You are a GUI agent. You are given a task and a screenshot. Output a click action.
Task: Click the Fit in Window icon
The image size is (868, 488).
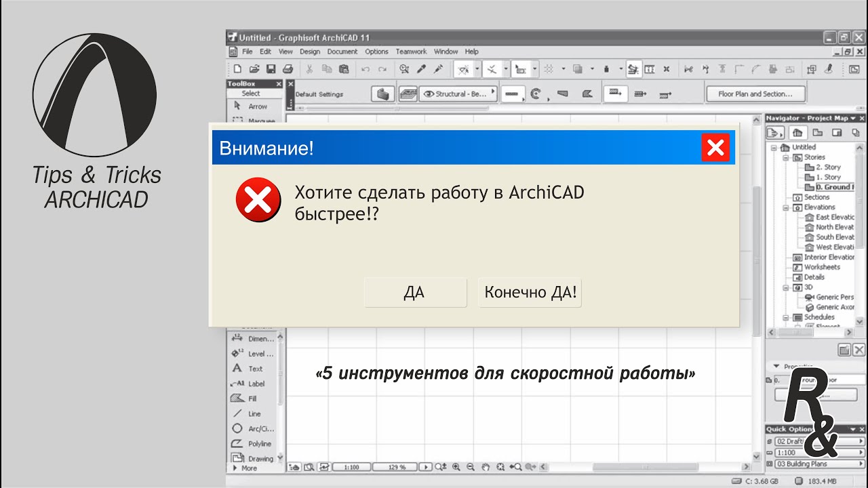click(x=500, y=467)
